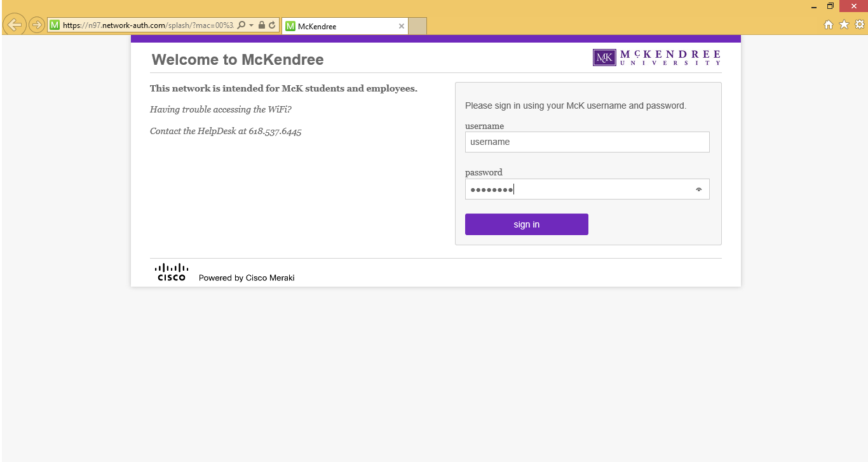Click 'This network is intended for McK' text
The image size is (868, 462).
point(283,88)
